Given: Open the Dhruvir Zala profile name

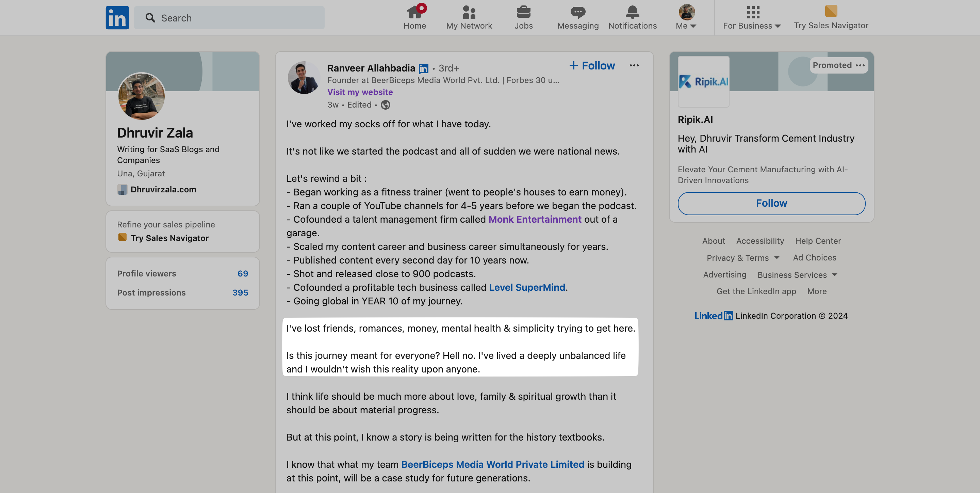Looking at the screenshot, I should tap(155, 133).
